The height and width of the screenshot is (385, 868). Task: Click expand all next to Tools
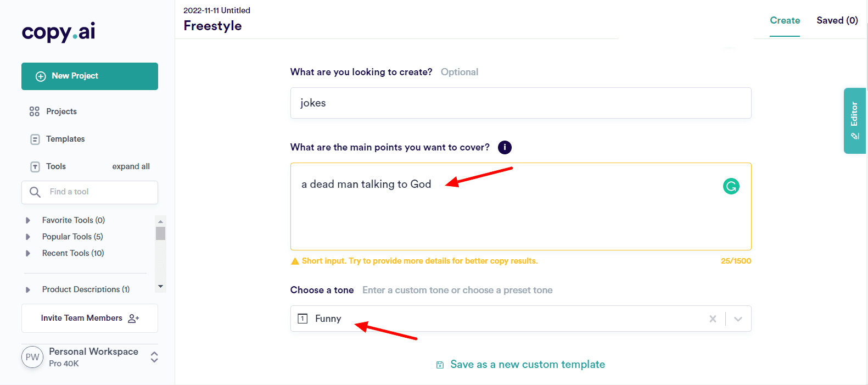pos(131,166)
